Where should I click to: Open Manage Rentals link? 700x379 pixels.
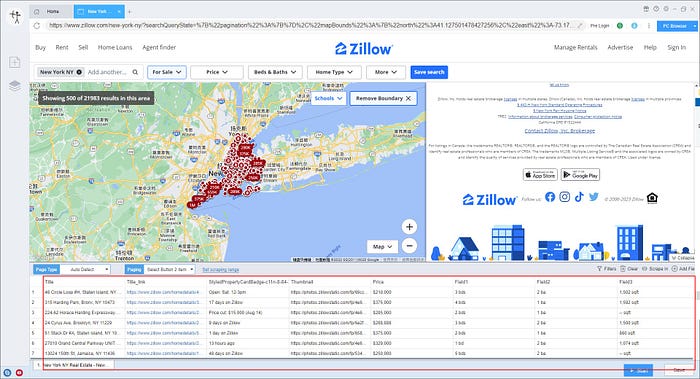(575, 47)
